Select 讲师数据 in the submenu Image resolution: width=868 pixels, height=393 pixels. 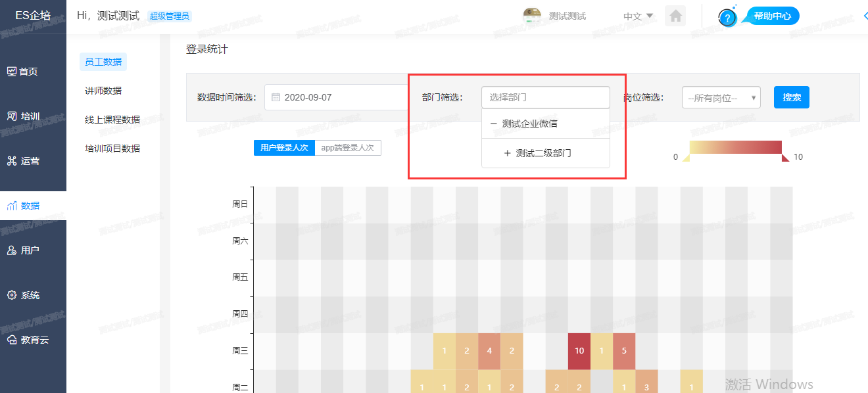click(x=103, y=91)
